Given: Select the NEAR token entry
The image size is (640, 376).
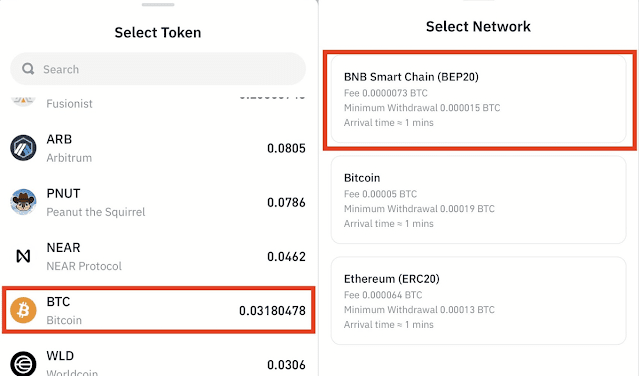Looking at the screenshot, I should coord(158,256).
